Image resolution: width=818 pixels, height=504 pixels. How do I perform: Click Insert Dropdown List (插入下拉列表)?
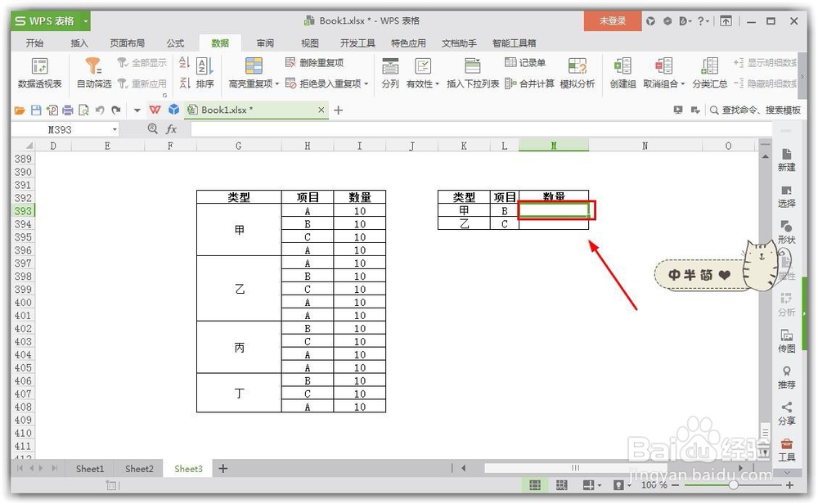pos(473,73)
